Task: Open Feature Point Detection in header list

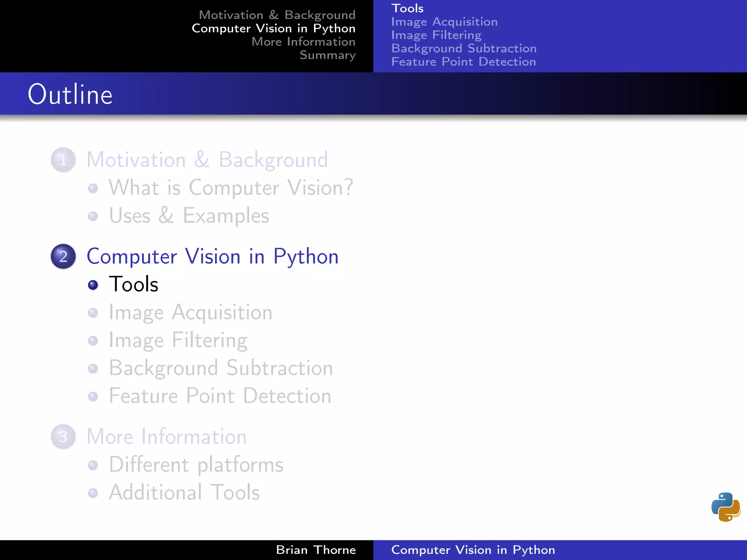Action: pos(464,62)
